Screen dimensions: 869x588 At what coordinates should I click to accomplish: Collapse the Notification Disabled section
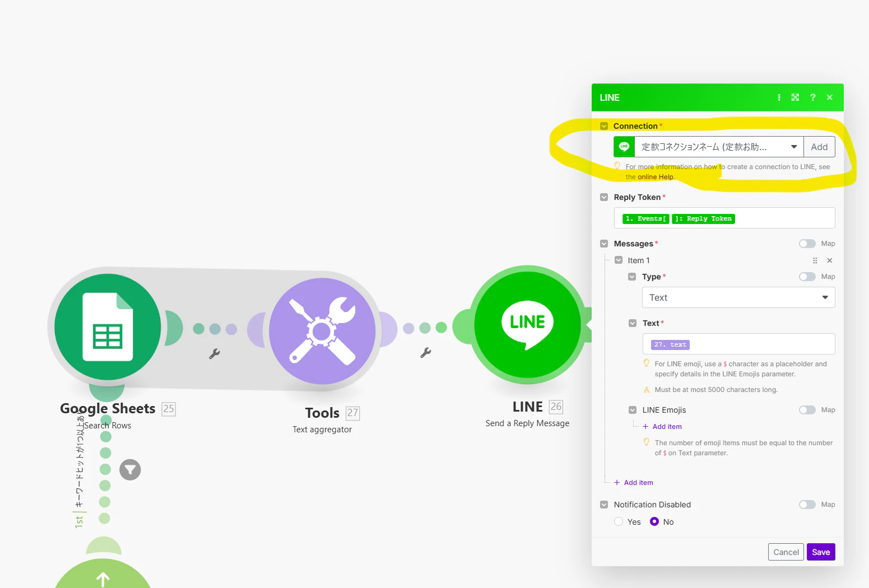pos(604,505)
